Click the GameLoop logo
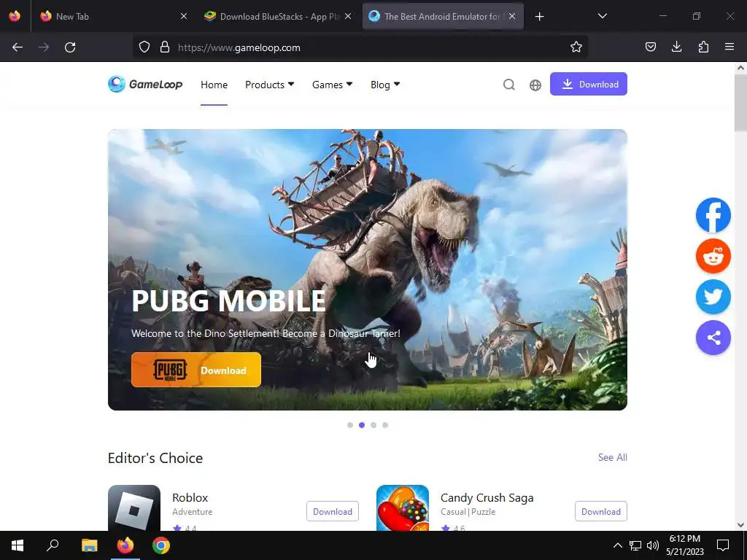The width and height of the screenshot is (747, 560). coord(145,85)
